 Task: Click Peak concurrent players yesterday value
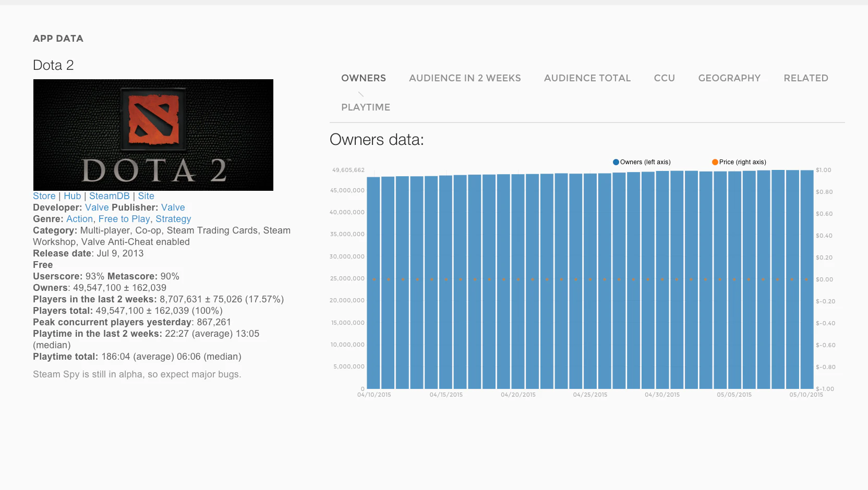coord(214,322)
